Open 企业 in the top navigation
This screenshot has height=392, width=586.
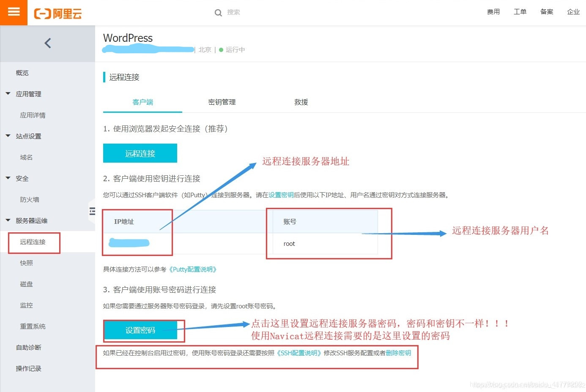(x=573, y=12)
